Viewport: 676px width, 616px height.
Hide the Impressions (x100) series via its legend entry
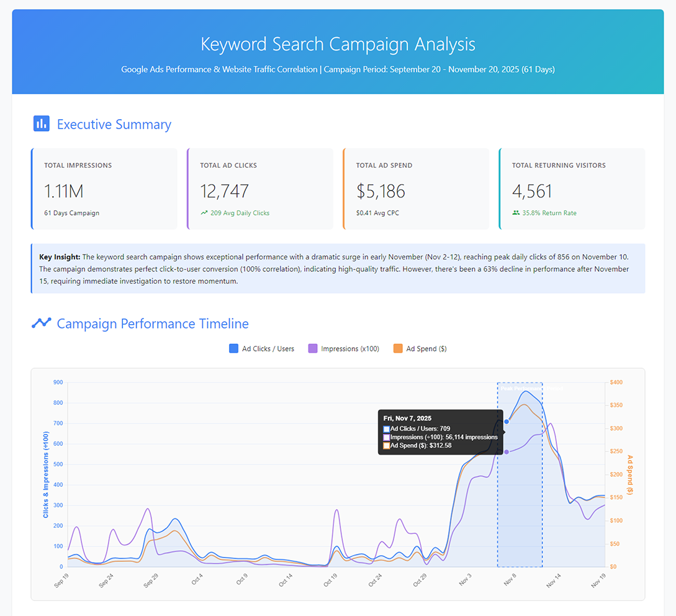coord(343,348)
